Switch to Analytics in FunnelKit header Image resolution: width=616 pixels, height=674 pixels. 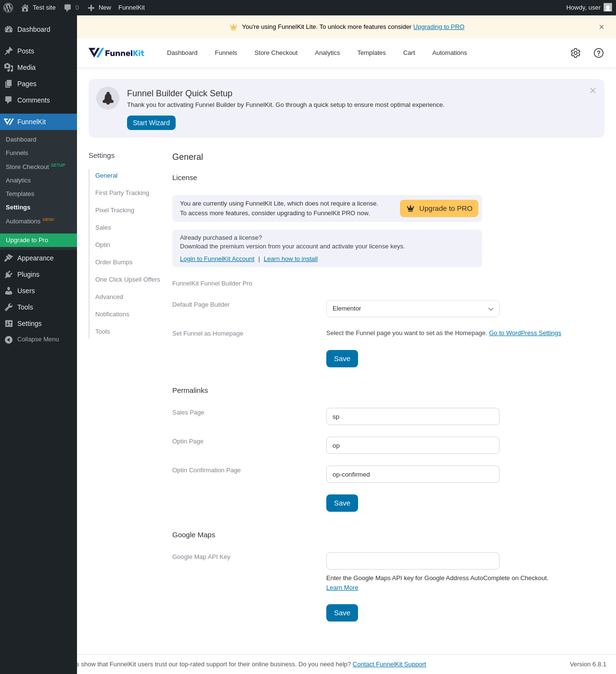tap(327, 53)
